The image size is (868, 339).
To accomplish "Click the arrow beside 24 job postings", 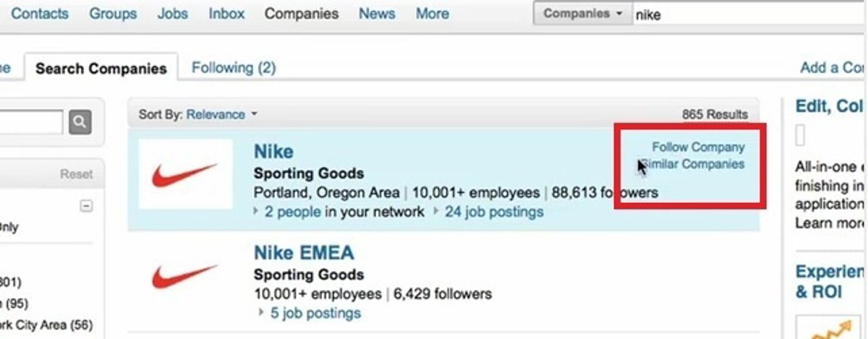I will point(436,212).
